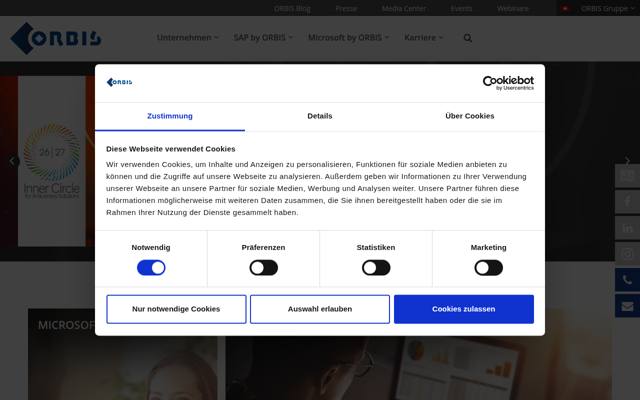Open the ORBIS Gruppe dropdown

point(607,8)
